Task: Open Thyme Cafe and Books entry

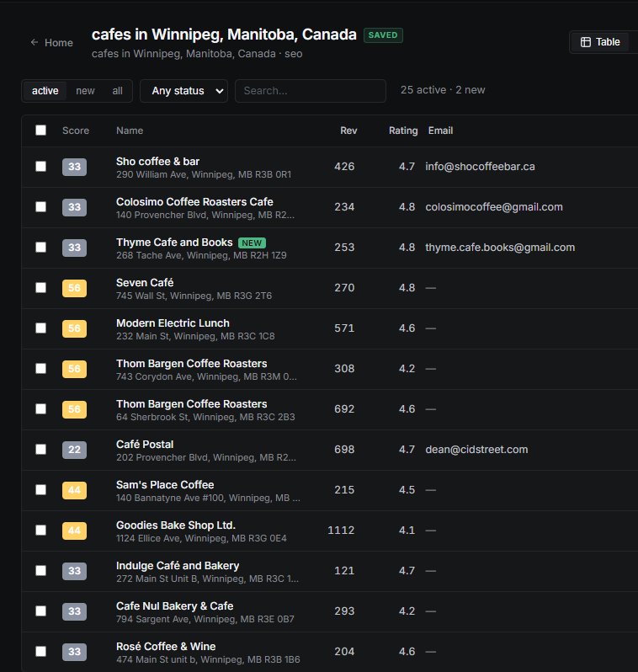Action: [174, 243]
